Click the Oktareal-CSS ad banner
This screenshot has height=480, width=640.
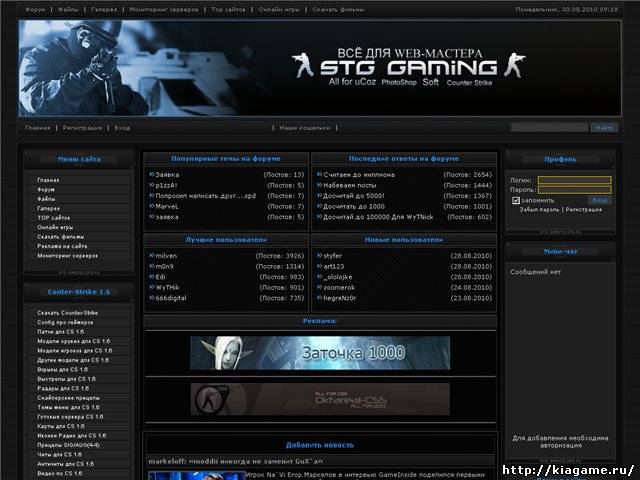pyautogui.click(x=320, y=399)
